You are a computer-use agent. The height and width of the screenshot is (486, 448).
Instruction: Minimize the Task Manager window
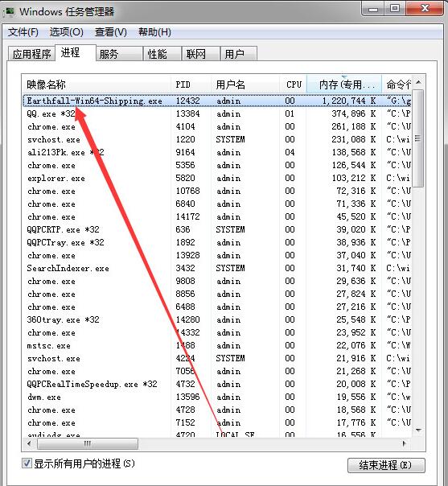click(x=373, y=9)
